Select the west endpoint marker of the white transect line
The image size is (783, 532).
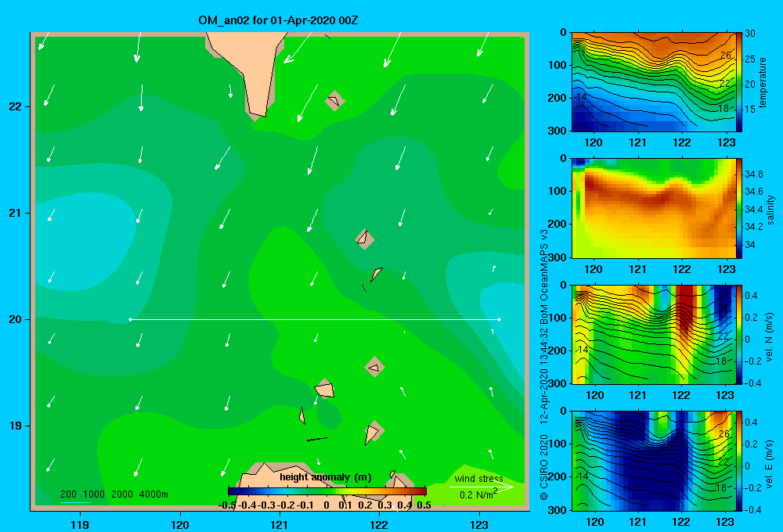coord(130,319)
